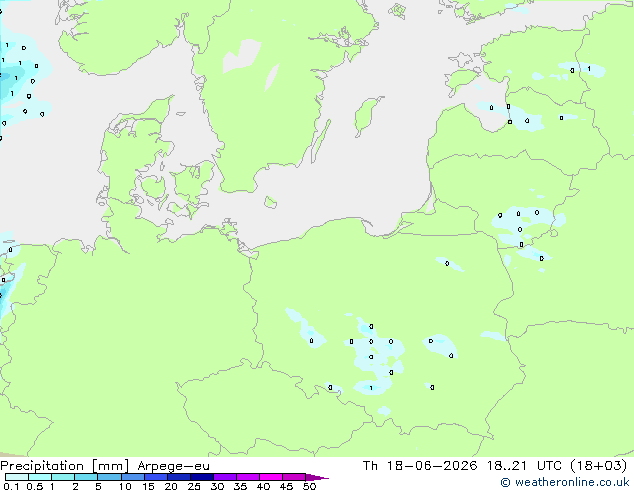Select the "Arpege-eu" model name text
Viewport: 634px width, 490px height.
173,466
